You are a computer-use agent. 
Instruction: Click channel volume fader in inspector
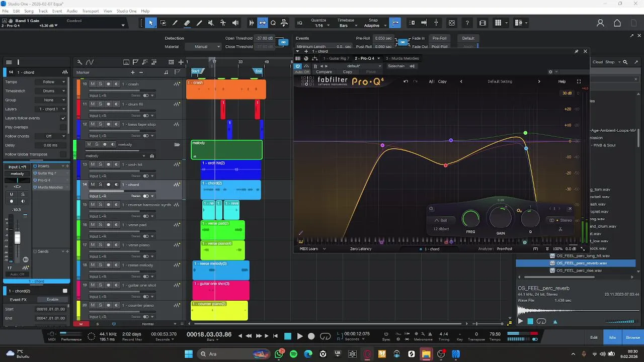pos(18,238)
